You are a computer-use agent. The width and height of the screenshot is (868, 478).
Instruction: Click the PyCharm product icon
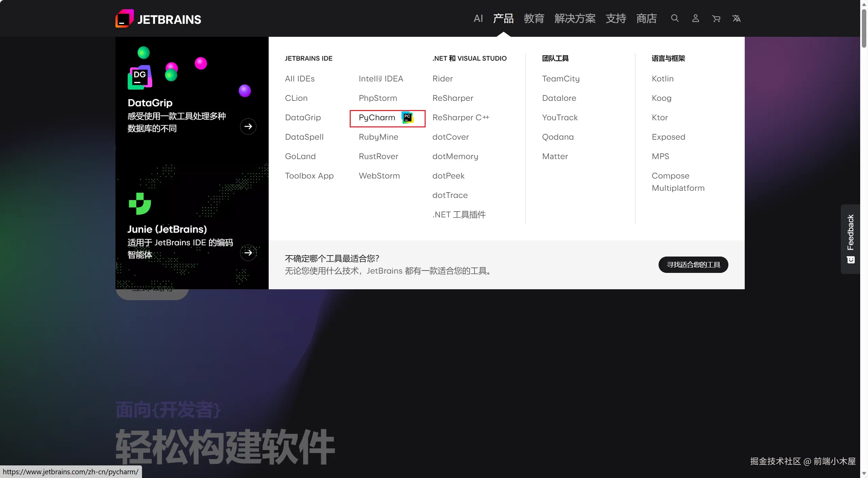coord(408,118)
